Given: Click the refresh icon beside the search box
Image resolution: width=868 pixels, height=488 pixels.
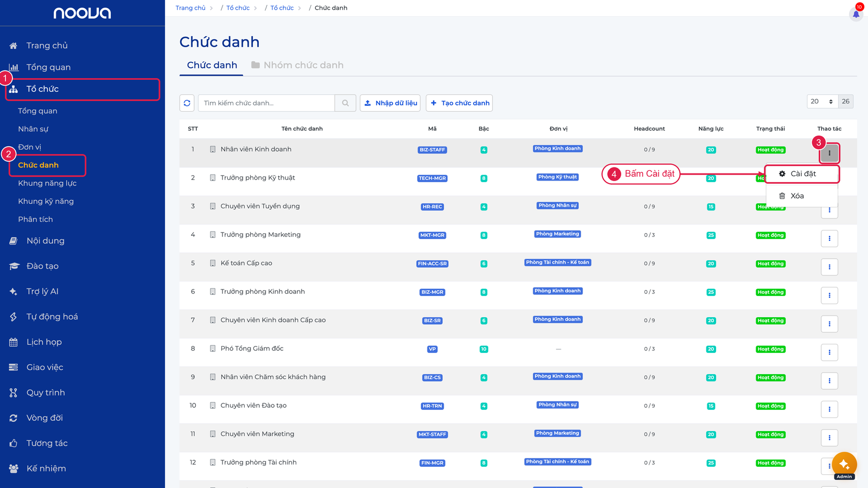Looking at the screenshot, I should click(x=187, y=103).
